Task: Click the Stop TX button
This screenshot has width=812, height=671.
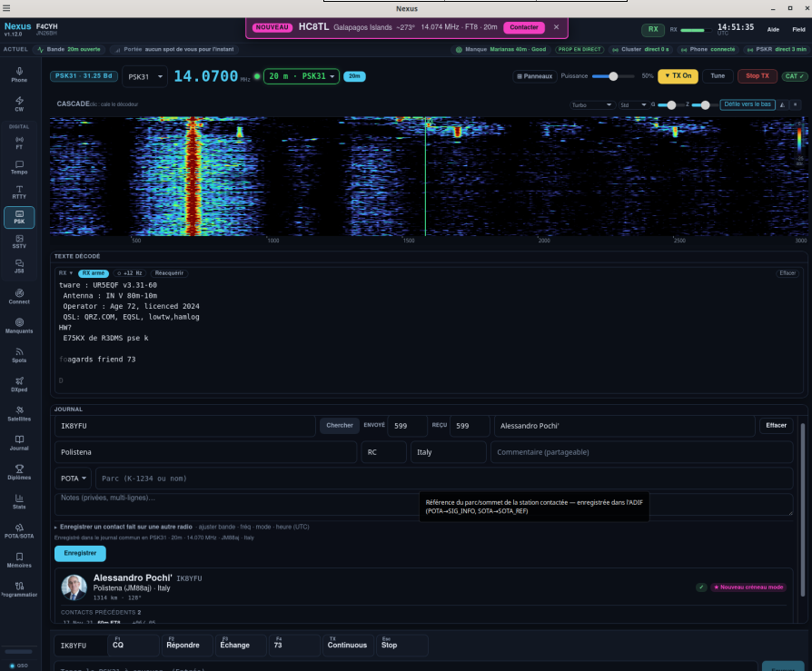Action: [x=758, y=76]
